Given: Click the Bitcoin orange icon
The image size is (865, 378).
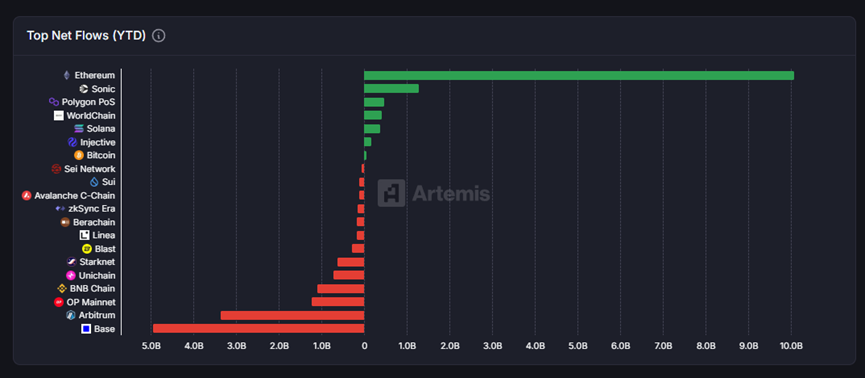Looking at the screenshot, I should point(78,156).
